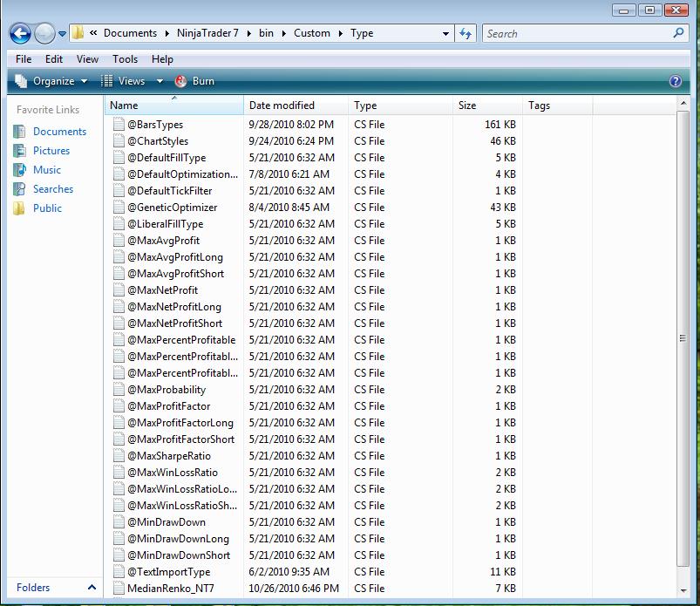Expand the arrow after Documents breadcrumb
Viewport: 700px width, 606px height.
coord(167,33)
